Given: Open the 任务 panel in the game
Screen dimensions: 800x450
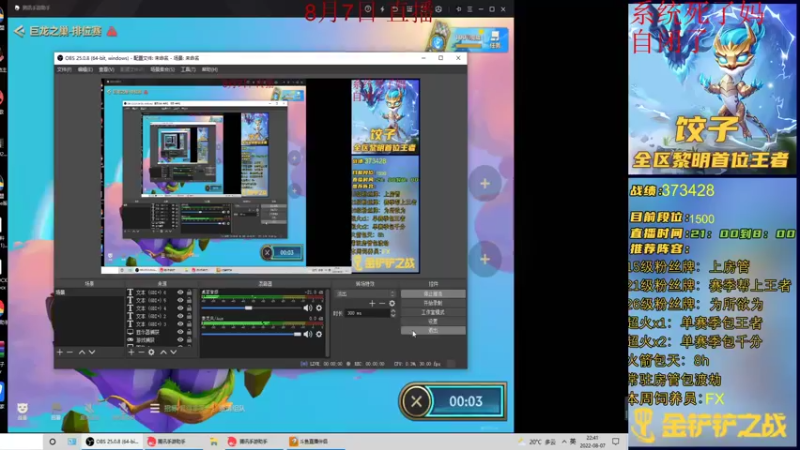Looking at the screenshot, I should (495, 40).
